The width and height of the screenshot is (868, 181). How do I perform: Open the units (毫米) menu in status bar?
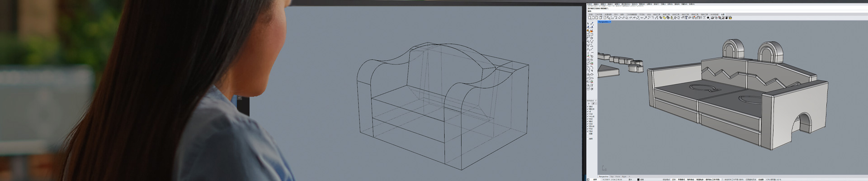[x=631, y=179]
